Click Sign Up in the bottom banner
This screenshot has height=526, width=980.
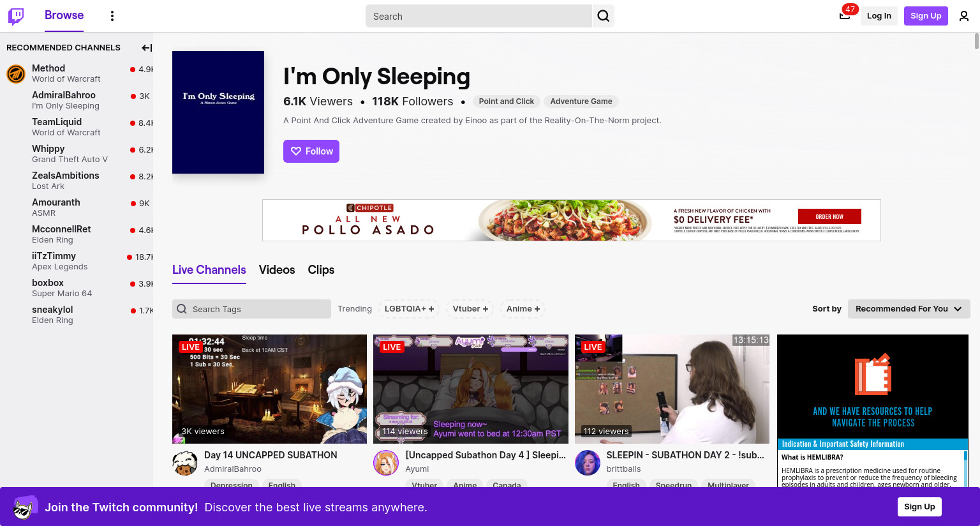click(919, 507)
